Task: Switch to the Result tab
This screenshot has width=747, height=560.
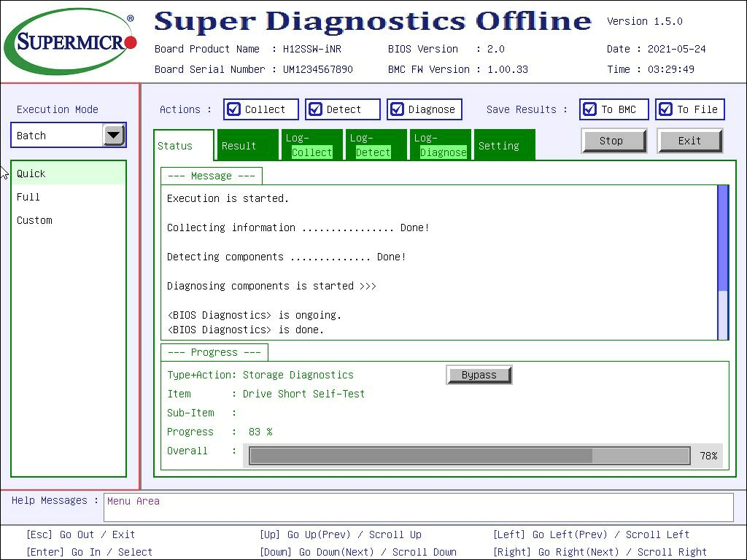Action: pyautogui.click(x=248, y=145)
